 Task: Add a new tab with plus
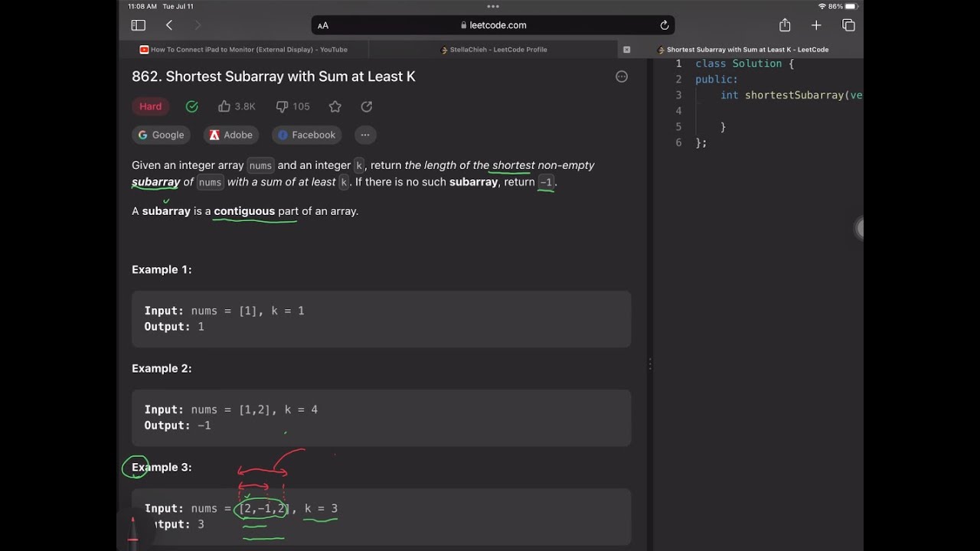(x=816, y=25)
